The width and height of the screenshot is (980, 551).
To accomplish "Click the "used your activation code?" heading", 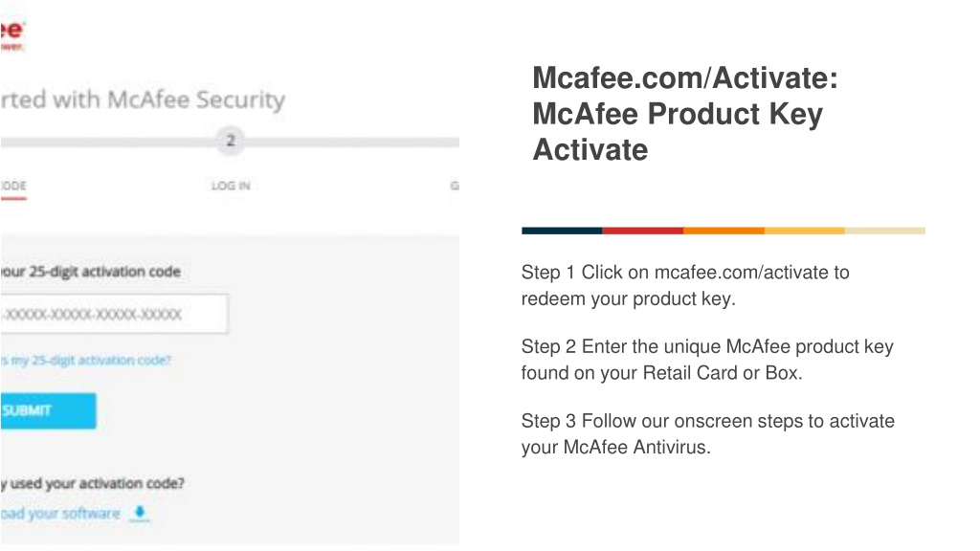I will [x=93, y=483].
